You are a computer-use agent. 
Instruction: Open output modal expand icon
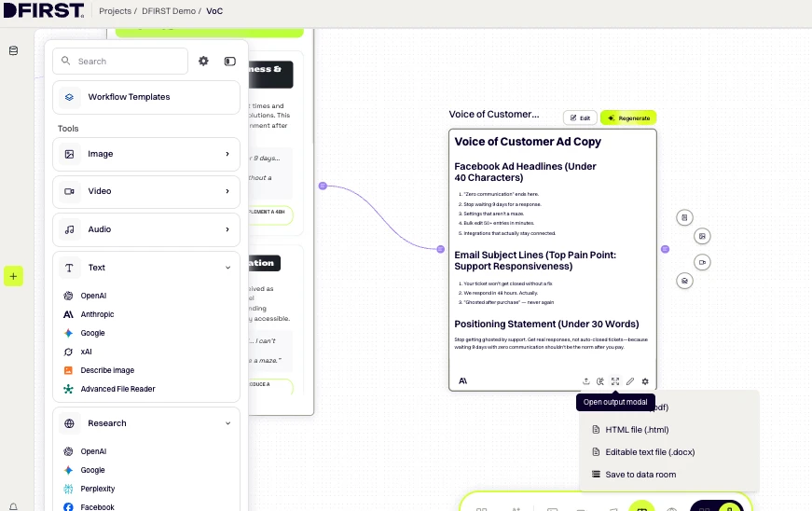(x=615, y=381)
